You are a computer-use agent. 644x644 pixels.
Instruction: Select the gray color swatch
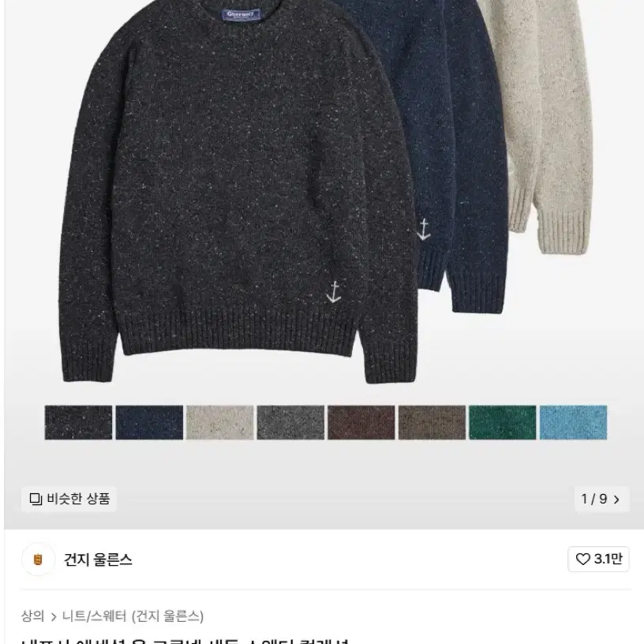[290, 422]
